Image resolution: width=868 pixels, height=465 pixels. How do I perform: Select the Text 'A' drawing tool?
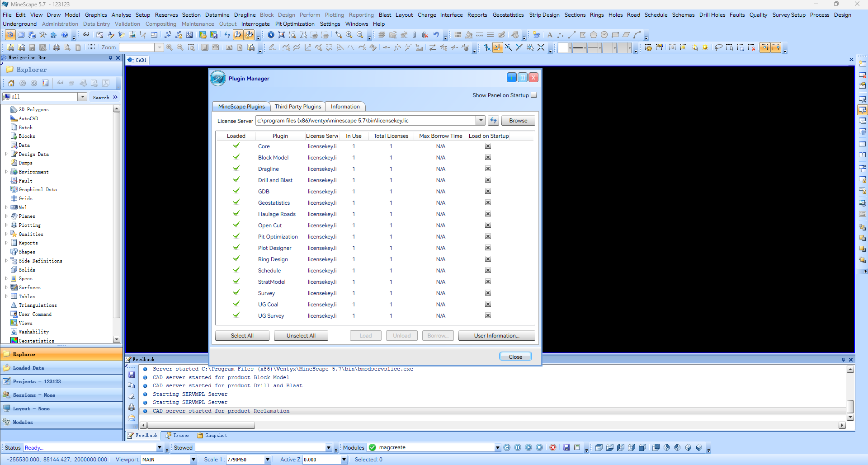pyautogui.click(x=550, y=35)
